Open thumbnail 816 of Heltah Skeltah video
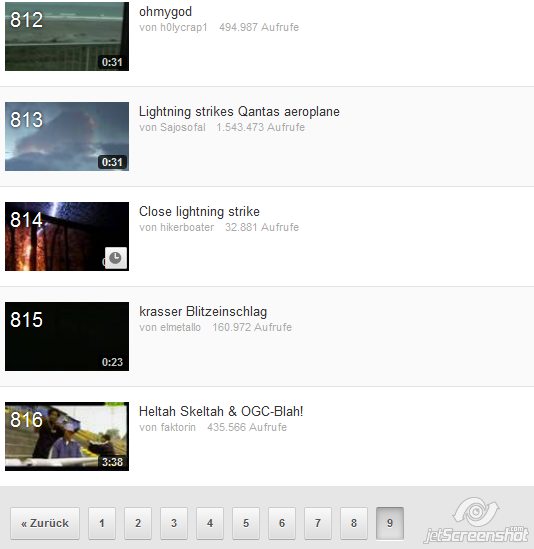Viewport: 534px width, 549px height. click(67, 436)
